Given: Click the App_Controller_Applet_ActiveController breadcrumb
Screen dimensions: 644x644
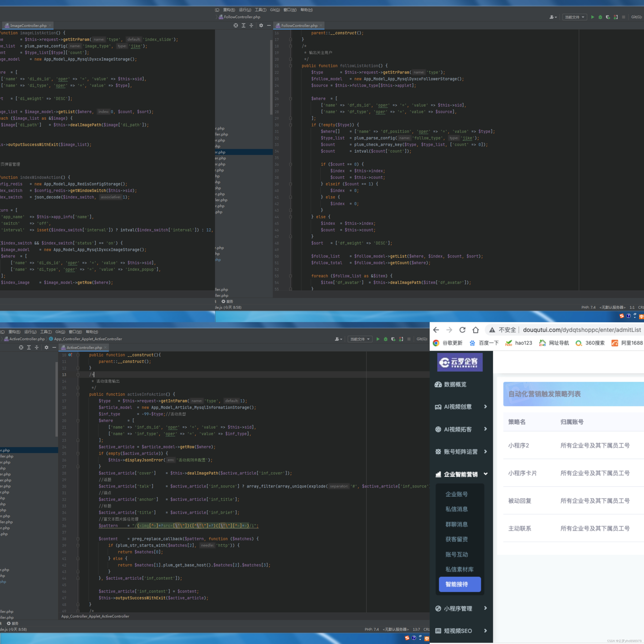Looking at the screenshot, I should click(88, 339).
